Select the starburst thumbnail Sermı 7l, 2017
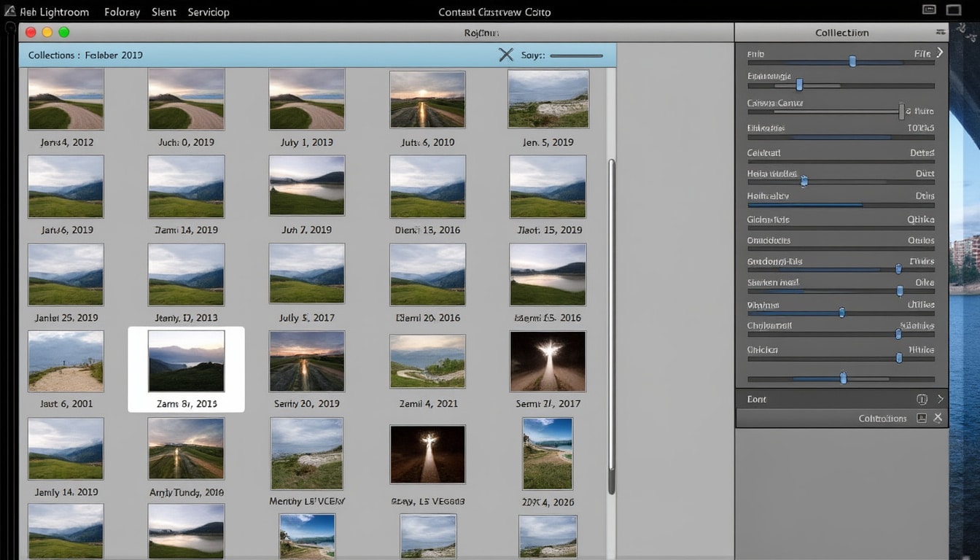The width and height of the screenshot is (980, 560). 548,361
